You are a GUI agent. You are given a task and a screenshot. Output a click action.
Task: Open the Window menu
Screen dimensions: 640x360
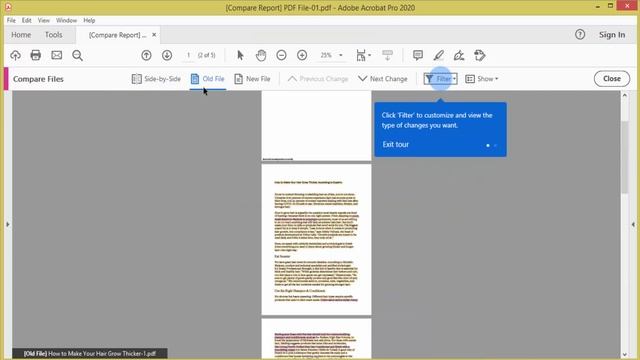click(x=66, y=20)
